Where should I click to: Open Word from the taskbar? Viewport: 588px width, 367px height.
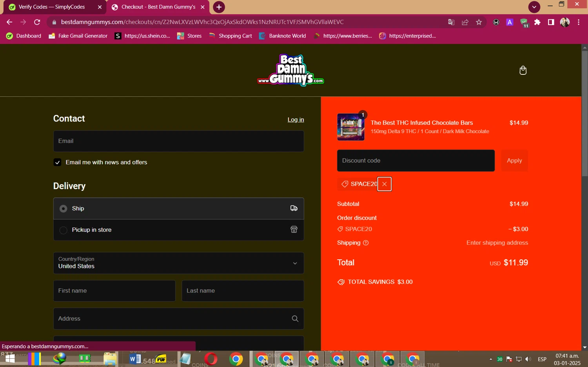[135, 359]
